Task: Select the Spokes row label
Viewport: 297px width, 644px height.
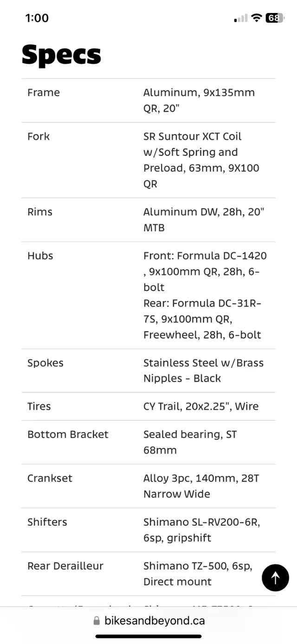Action: (45, 363)
